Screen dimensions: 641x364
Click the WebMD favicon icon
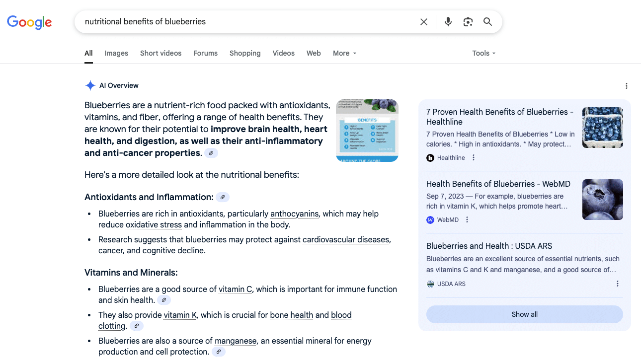pyautogui.click(x=430, y=220)
